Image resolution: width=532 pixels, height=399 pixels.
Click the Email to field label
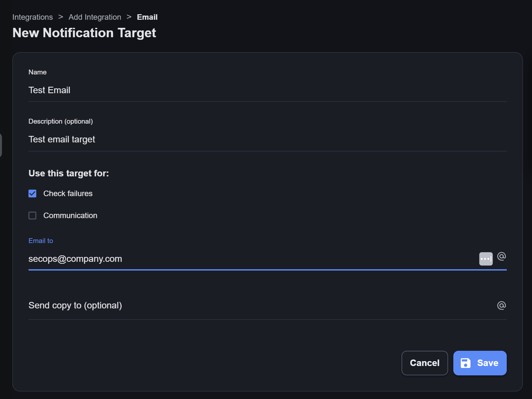tap(41, 241)
